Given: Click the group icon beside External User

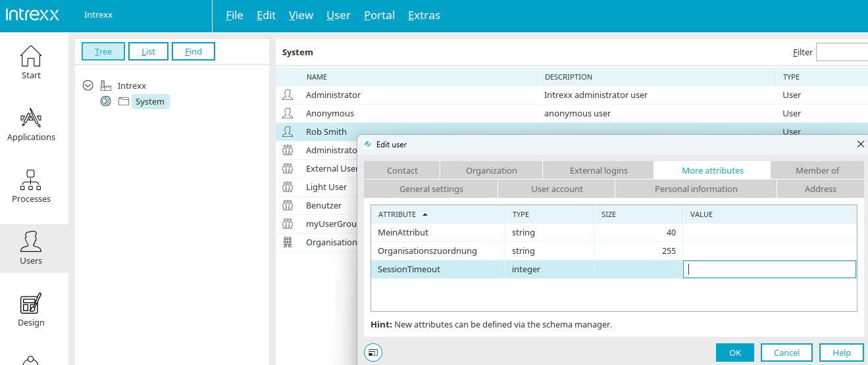Looking at the screenshot, I should click(288, 168).
